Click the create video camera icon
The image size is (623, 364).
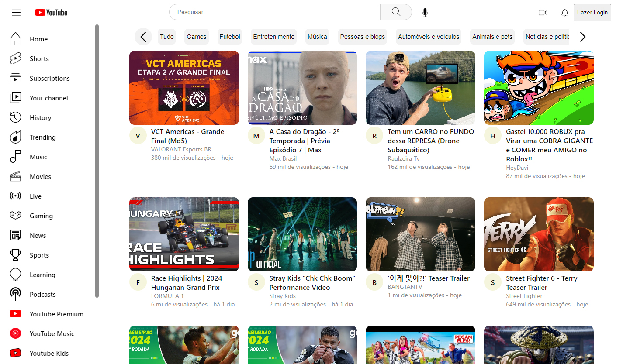[543, 13]
